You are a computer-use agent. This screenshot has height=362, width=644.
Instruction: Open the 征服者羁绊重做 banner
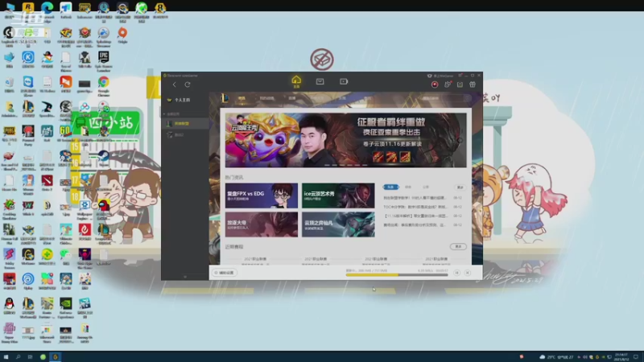(346, 140)
